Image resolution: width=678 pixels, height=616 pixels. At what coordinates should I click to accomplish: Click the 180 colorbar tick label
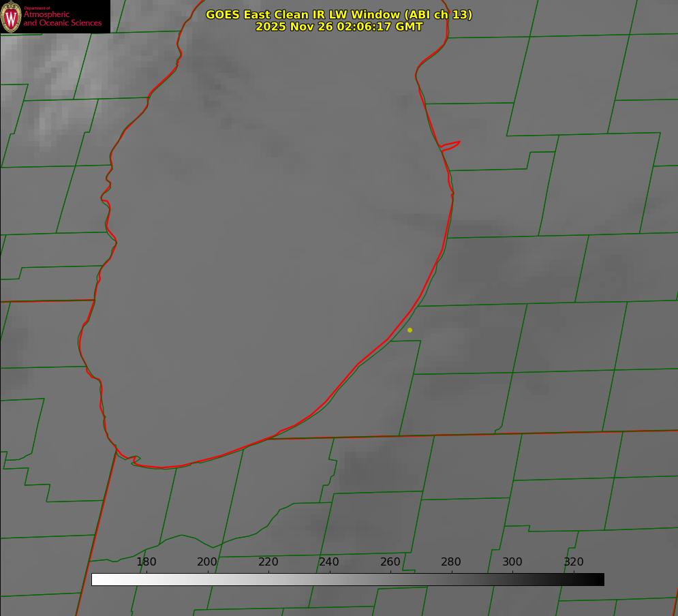pyautogui.click(x=146, y=561)
